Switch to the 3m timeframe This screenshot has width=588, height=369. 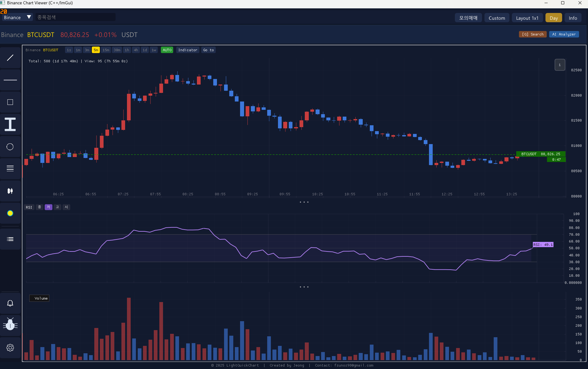click(87, 50)
